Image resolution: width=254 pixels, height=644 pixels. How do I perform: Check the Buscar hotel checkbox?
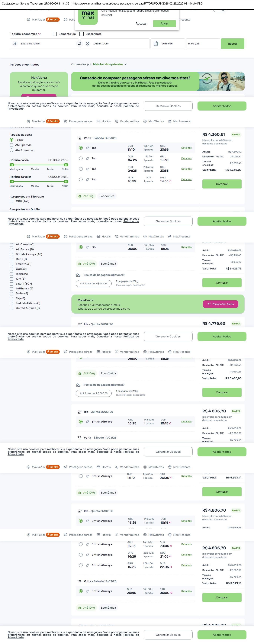(x=82, y=34)
